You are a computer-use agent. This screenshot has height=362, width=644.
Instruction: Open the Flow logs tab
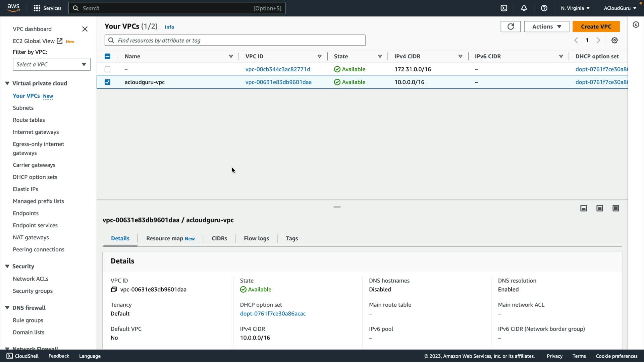(x=256, y=238)
